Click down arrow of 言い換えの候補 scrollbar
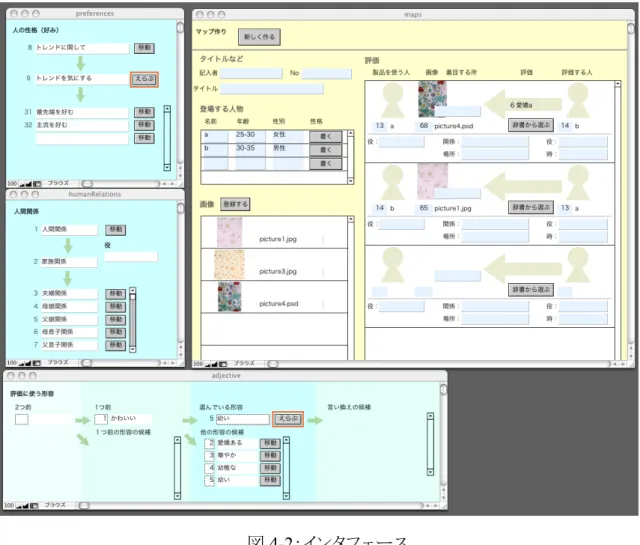Image resolution: width=640 pixels, height=545 pixels. pos(430,472)
